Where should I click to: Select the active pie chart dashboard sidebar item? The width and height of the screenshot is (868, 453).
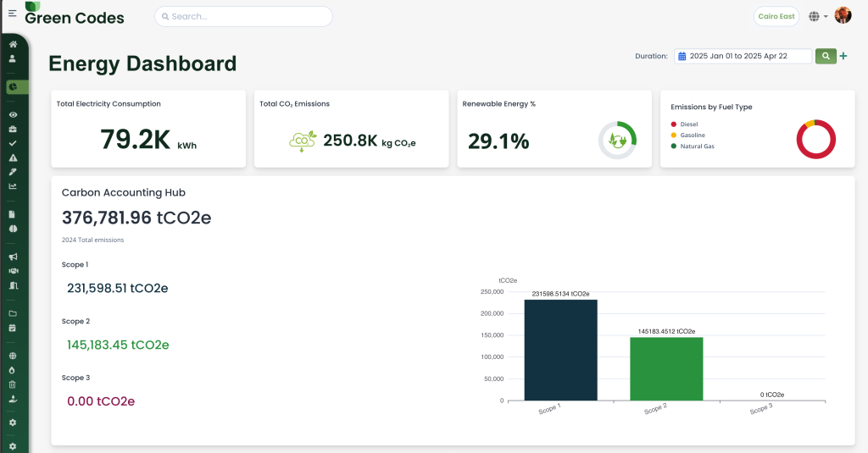13,86
